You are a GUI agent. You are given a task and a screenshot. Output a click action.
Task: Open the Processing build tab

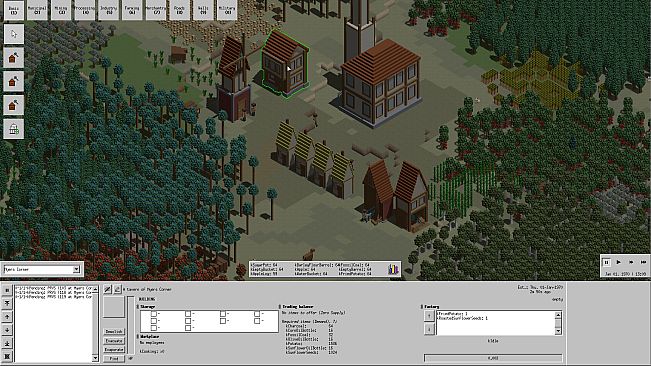coord(85,10)
